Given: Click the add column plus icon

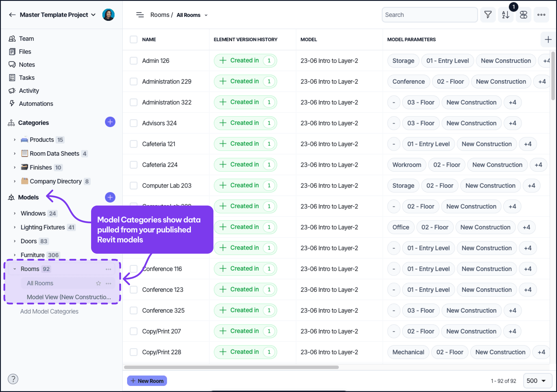Looking at the screenshot, I should (548, 39).
